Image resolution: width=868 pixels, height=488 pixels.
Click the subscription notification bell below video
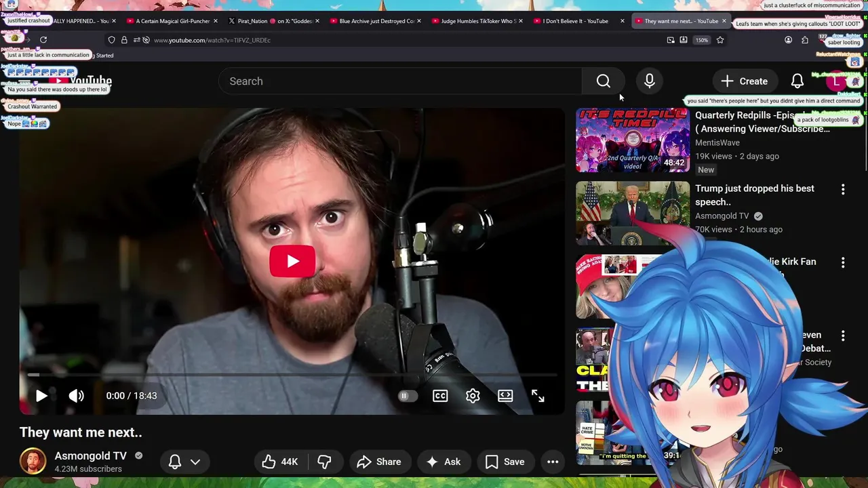(x=174, y=462)
